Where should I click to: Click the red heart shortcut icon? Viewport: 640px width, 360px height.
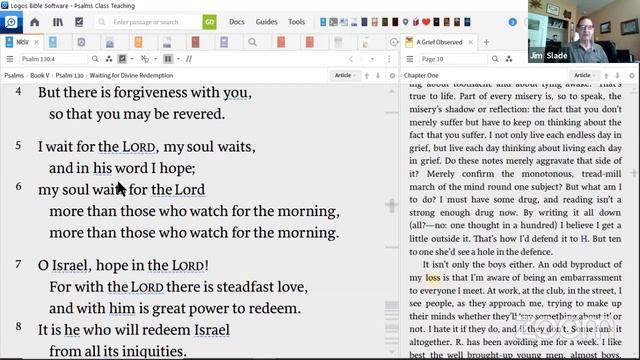click(426, 22)
